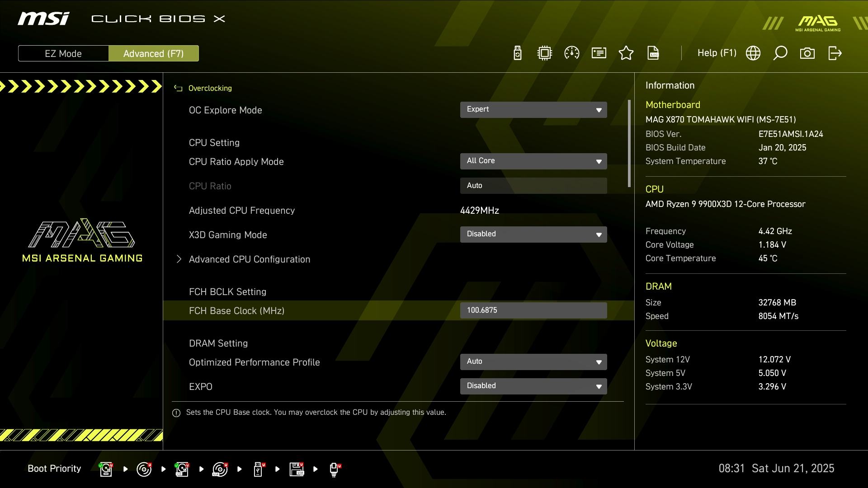Open the favorites star icon

pos(626,53)
